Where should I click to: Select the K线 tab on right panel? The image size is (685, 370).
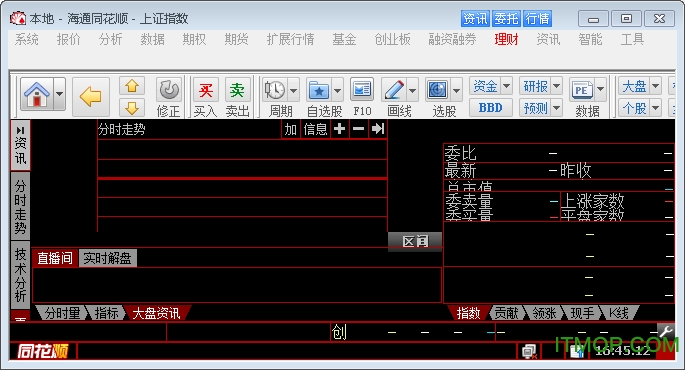click(619, 313)
